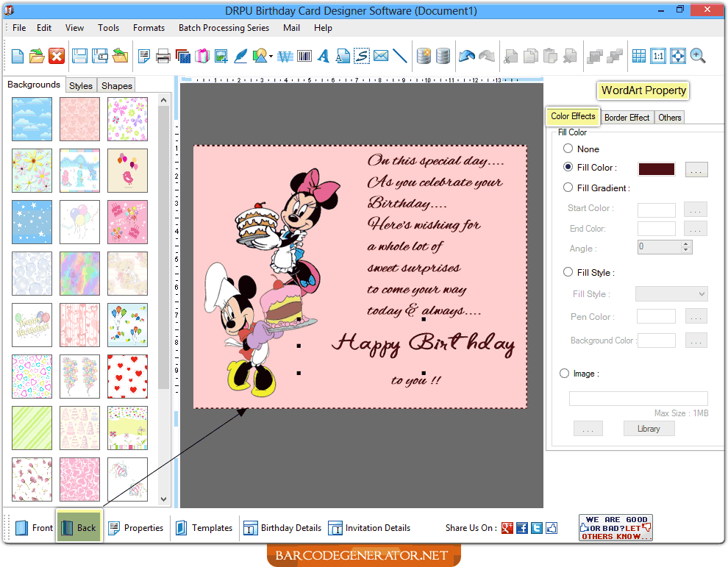Open the Formats menu

pos(149,28)
